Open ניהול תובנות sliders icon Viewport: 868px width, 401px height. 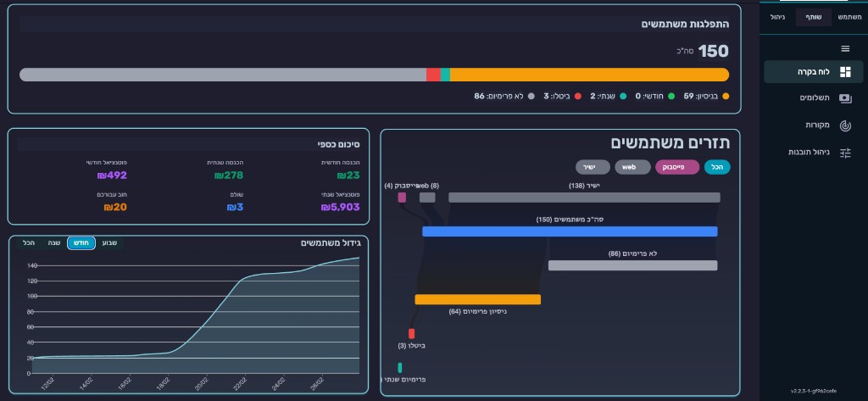pyautogui.click(x=844, y=153)
